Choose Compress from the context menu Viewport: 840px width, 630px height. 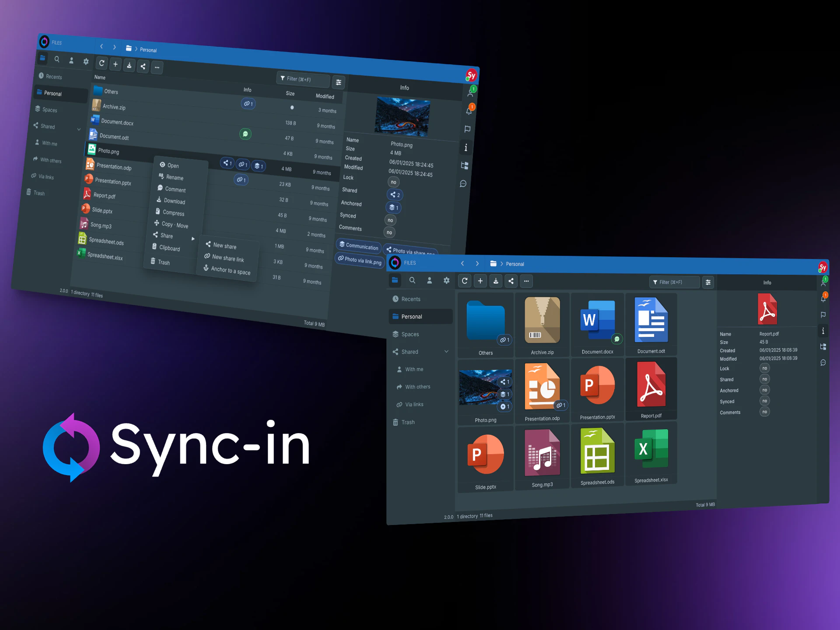click(173, 213)
